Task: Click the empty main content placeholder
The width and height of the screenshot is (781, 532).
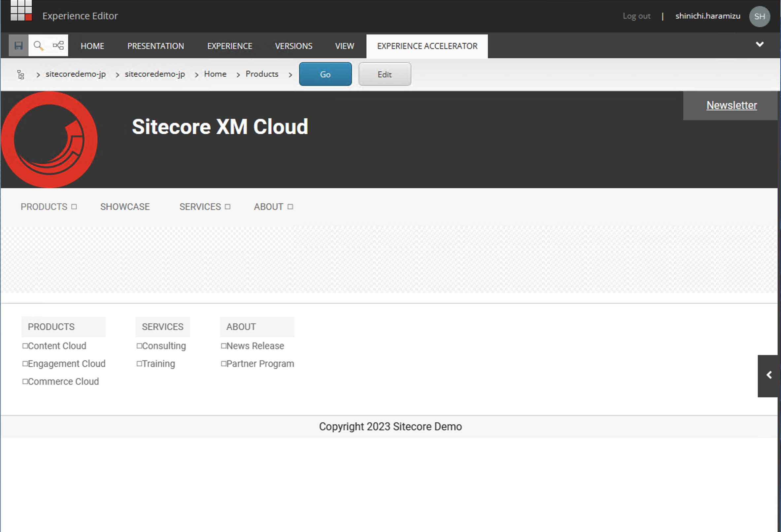Action: (390, 260)
